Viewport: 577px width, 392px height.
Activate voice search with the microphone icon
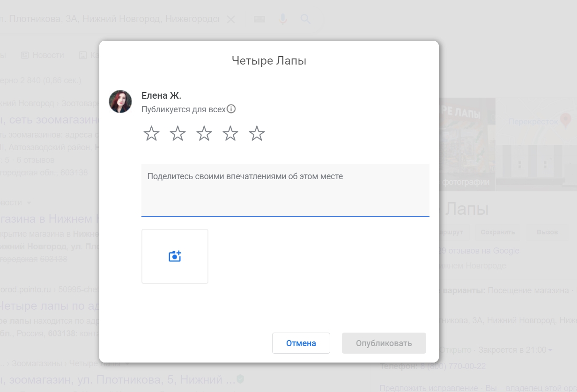point(282,19)
